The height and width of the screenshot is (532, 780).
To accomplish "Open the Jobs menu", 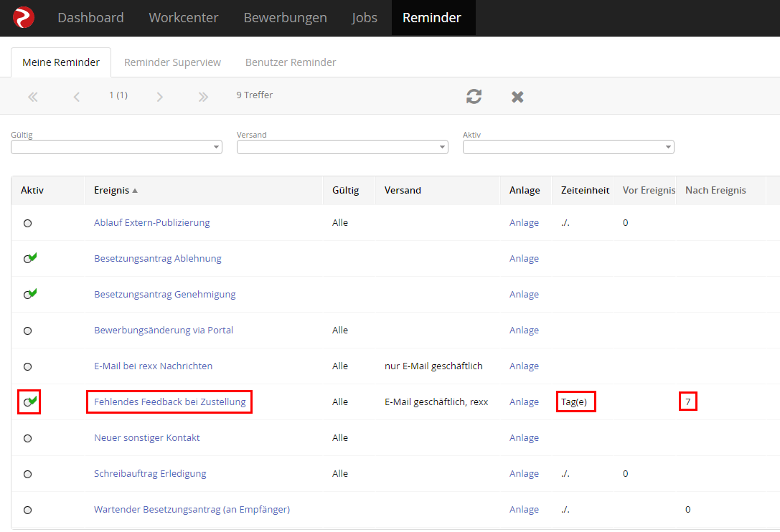I will click(364, 17).
